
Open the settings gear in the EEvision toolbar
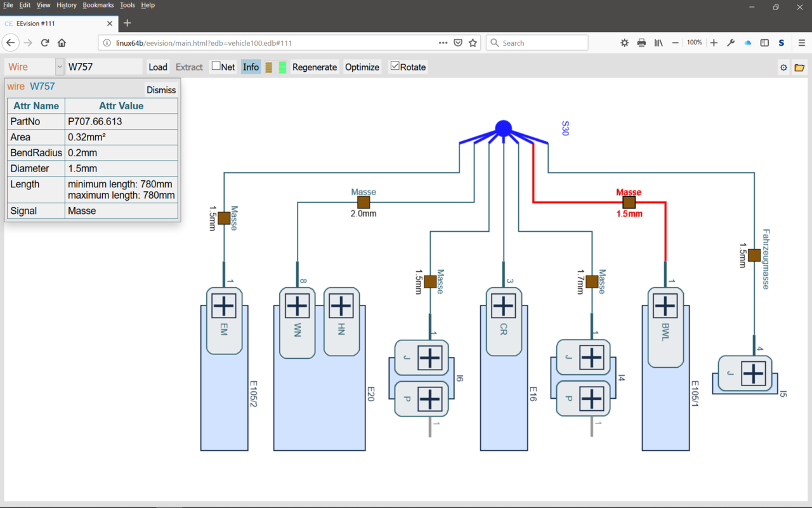[x=783, y=67]
